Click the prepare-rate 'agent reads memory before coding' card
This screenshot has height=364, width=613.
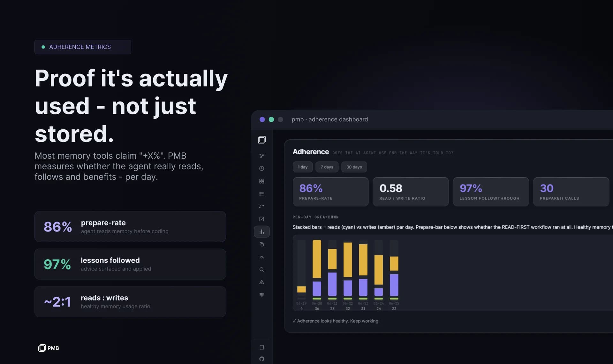(x=130, y=226)
